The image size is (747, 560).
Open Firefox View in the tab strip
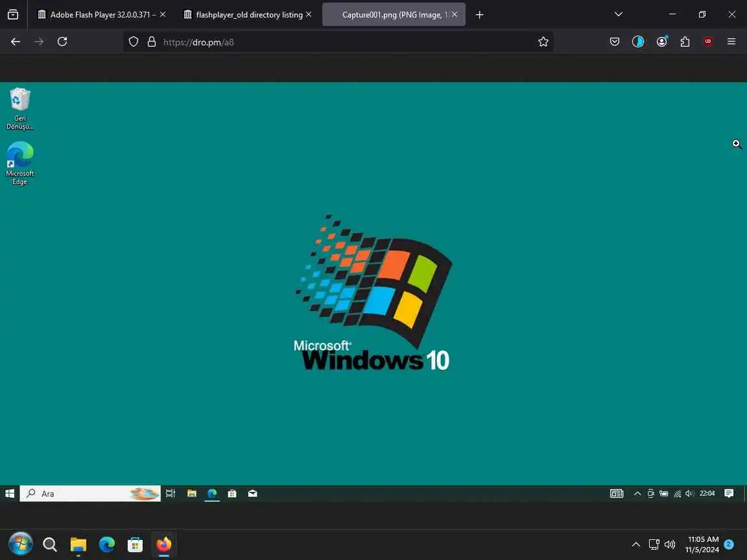tap(13, 15)
